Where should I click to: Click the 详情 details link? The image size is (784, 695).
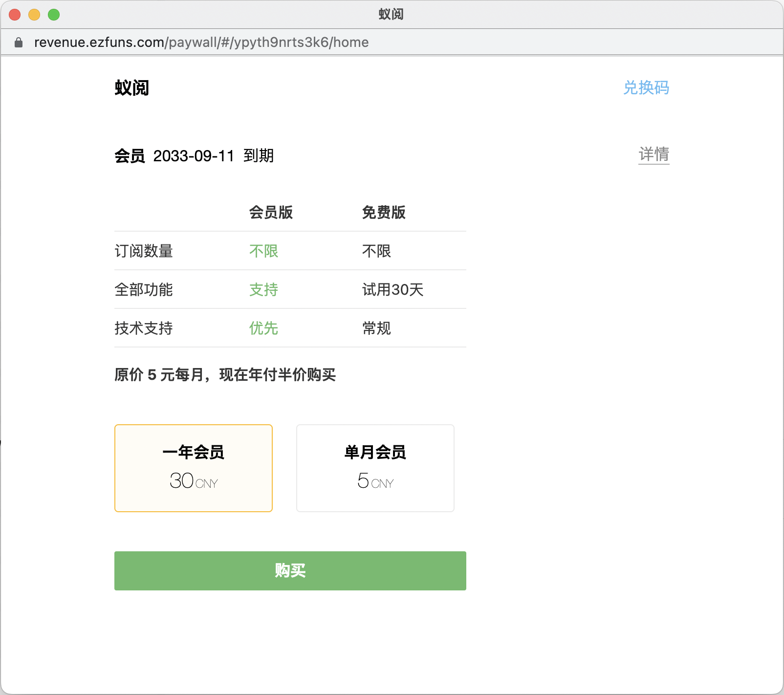tap(654, 154)
